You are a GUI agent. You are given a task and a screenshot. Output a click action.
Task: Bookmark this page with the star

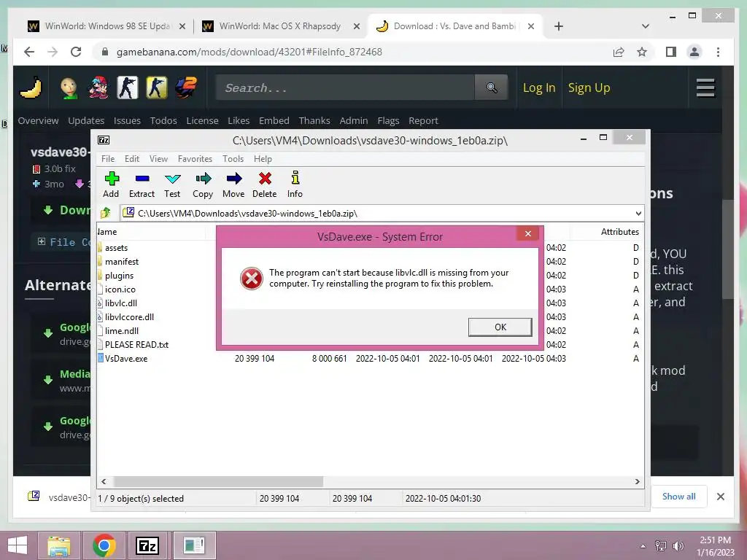[642, 52]
